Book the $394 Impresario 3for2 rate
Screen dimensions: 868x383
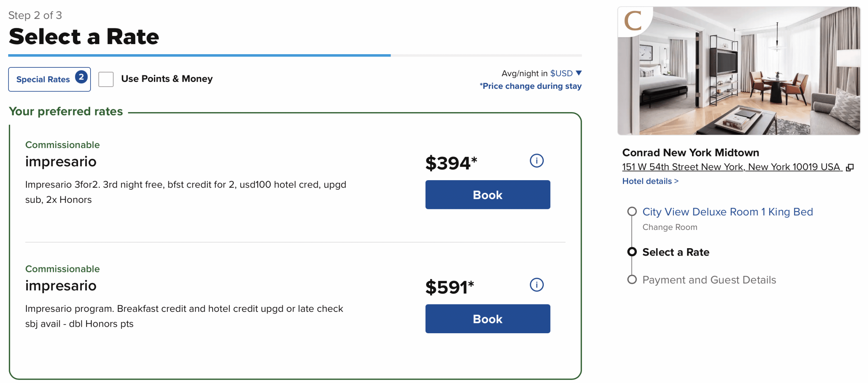[x=487, y=195]
